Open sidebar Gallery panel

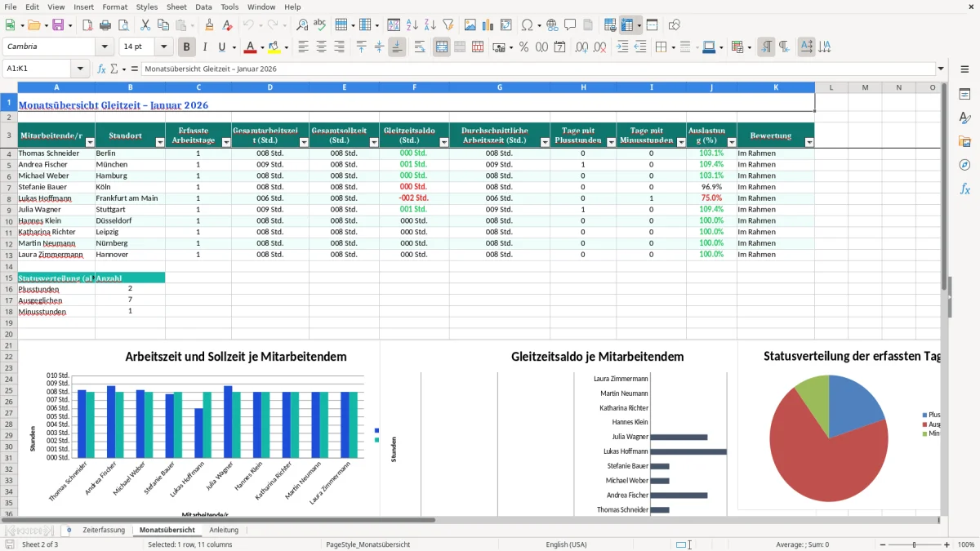click(x=964, y=141)
